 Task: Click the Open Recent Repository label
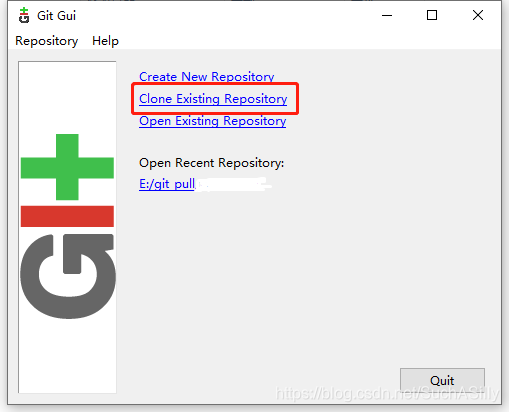coord(211,163)
